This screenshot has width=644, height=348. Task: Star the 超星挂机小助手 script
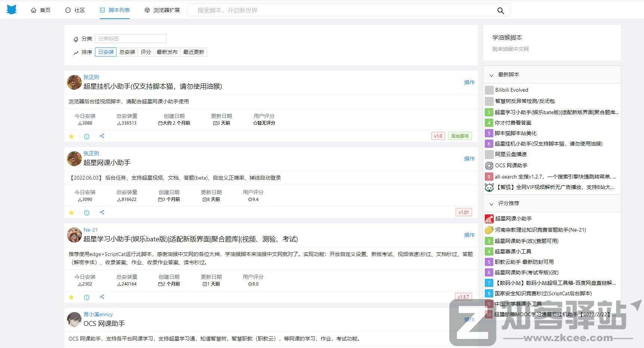71,137
